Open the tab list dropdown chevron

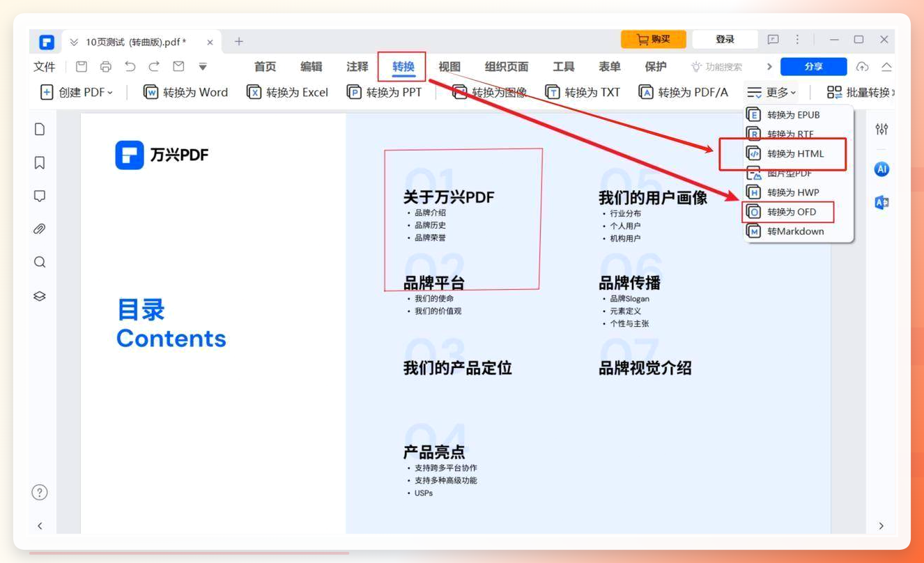74,43
